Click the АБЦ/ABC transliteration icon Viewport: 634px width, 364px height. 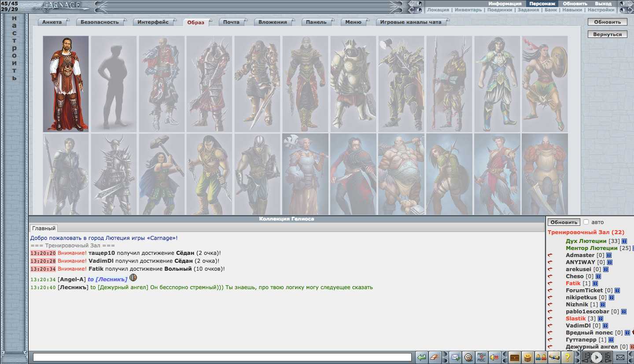click(x=481, y=357)
